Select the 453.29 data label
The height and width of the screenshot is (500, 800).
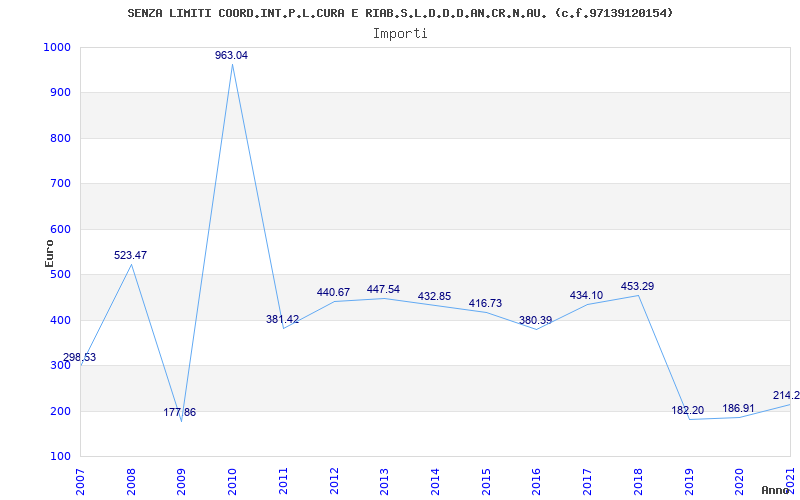tap(637, 287)
